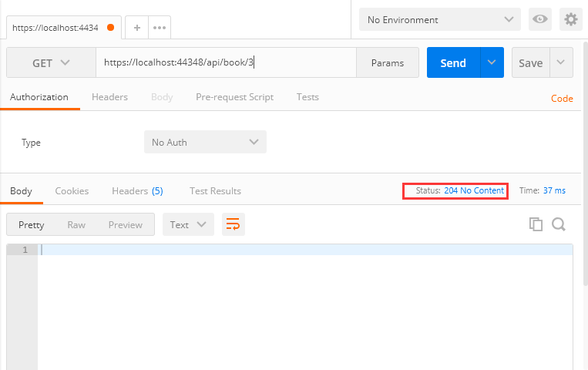This screenshot has width=588, height=370.
Task: Select the Pretty response view
Action: pyautogui.click(x=31, y=225)
